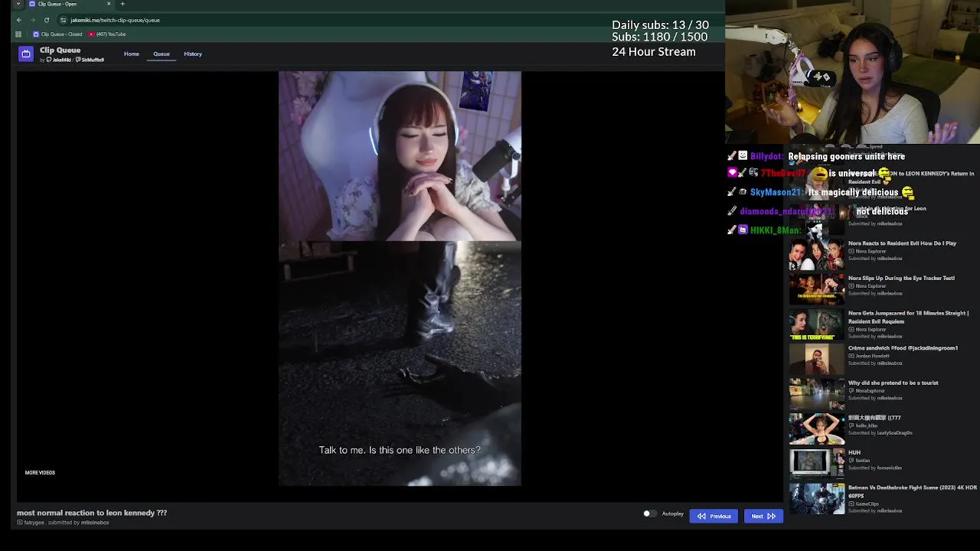Click HIKKI_8Man chat username
Image resolution: width=980 pixels, height=551 pixels.
point(776,230)
